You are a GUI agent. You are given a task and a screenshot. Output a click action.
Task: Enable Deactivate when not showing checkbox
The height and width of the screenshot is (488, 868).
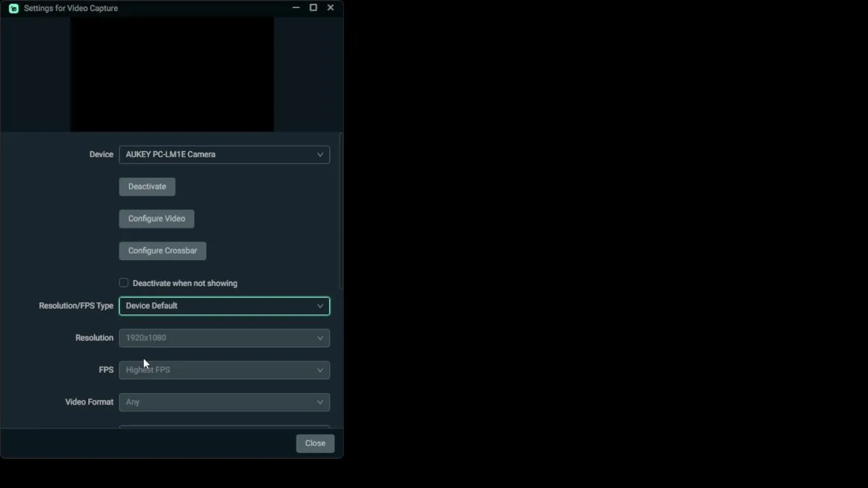click(x=123, y=283)
